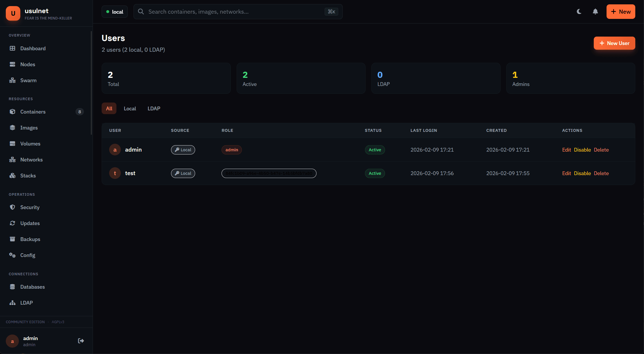
Task: Go to the Security page
Action: coord(30,207)
